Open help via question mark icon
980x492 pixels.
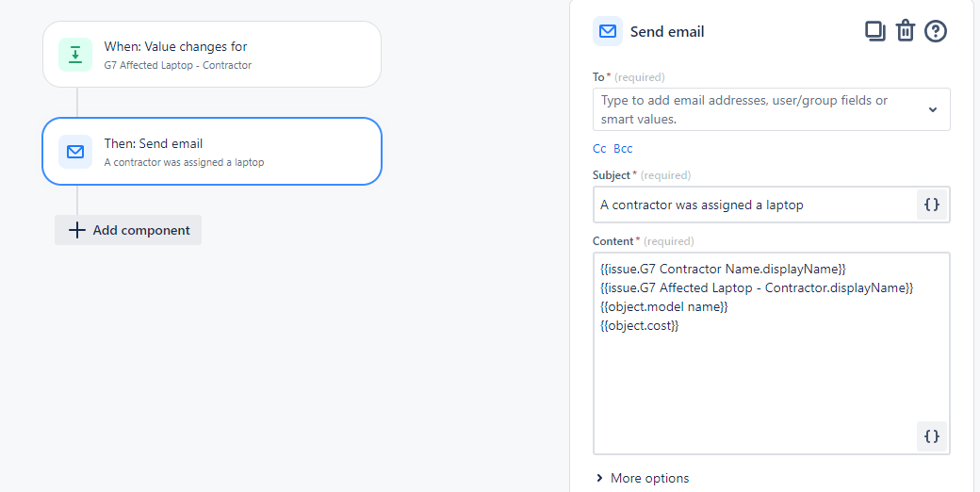936,31
